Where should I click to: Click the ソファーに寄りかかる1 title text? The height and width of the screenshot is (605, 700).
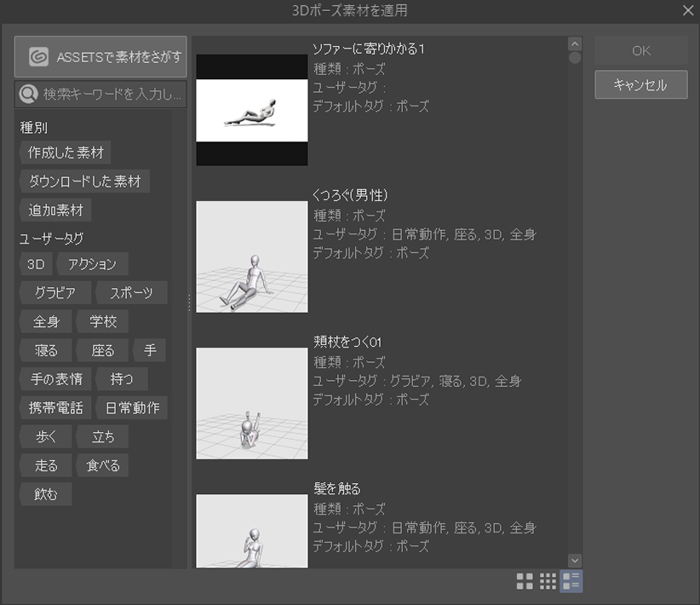tap(368, 49)
